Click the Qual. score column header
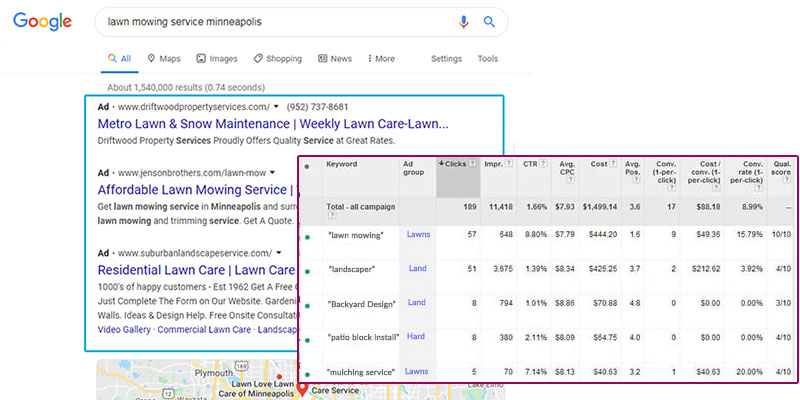800x400 pixels. click(782, 168)
